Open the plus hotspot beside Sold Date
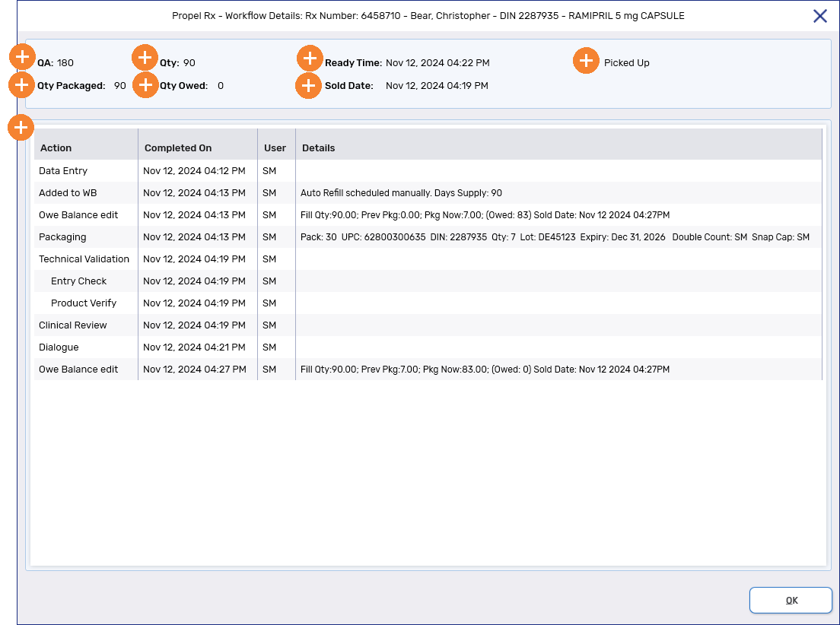This screenshot has height=625, width=840. [x=308, y=86]
